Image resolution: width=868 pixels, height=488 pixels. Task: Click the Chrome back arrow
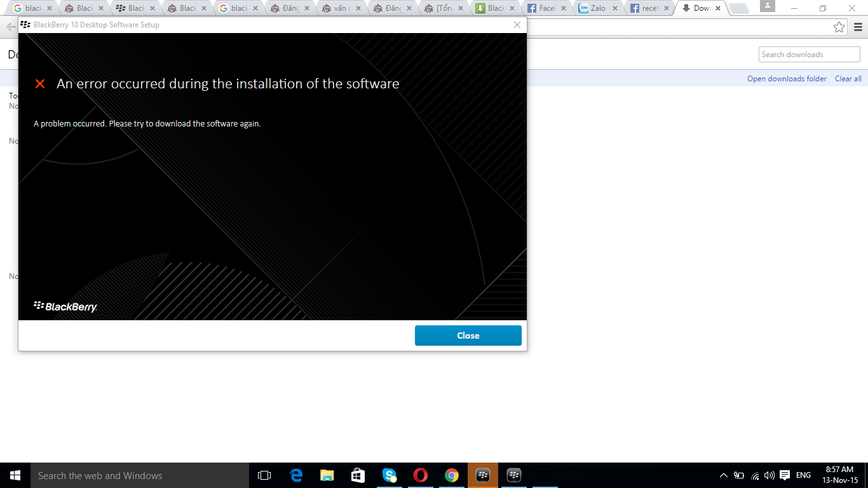(x=11, y=27)
